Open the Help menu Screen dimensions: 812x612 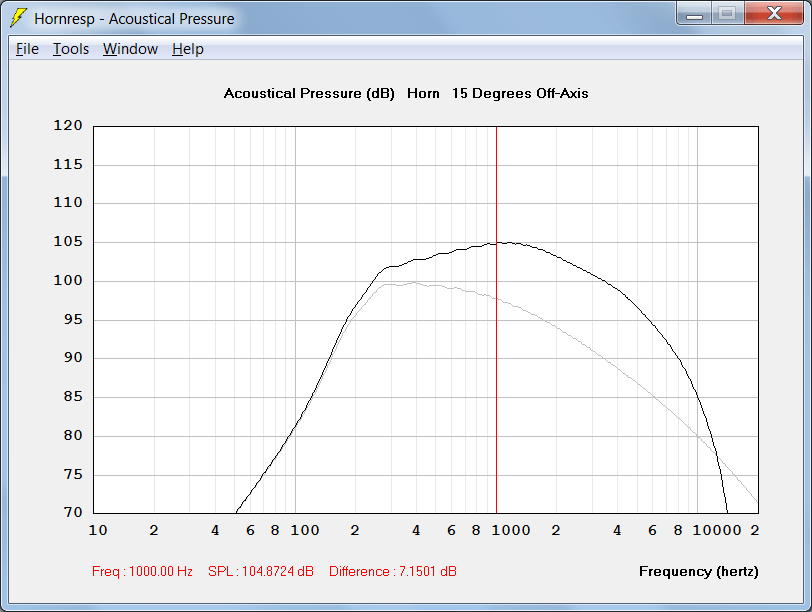187,49
